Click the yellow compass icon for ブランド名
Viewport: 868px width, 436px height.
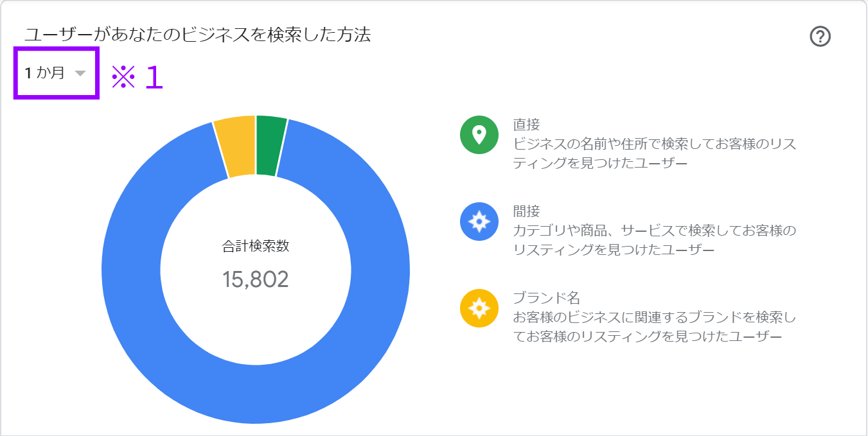point(479,308)
